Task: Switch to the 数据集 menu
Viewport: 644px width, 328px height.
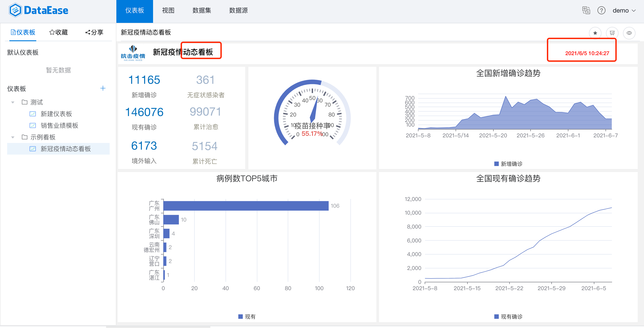Action: click(201, 11)
